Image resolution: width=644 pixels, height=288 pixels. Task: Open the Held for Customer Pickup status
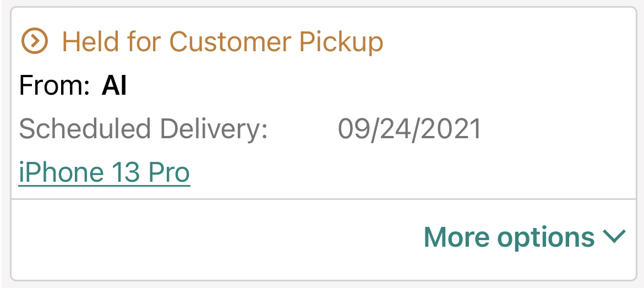point(222,42)
